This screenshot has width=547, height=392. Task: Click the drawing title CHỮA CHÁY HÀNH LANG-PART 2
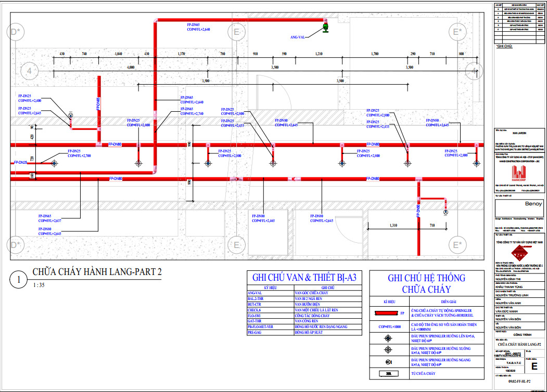(x=97, y=272)
